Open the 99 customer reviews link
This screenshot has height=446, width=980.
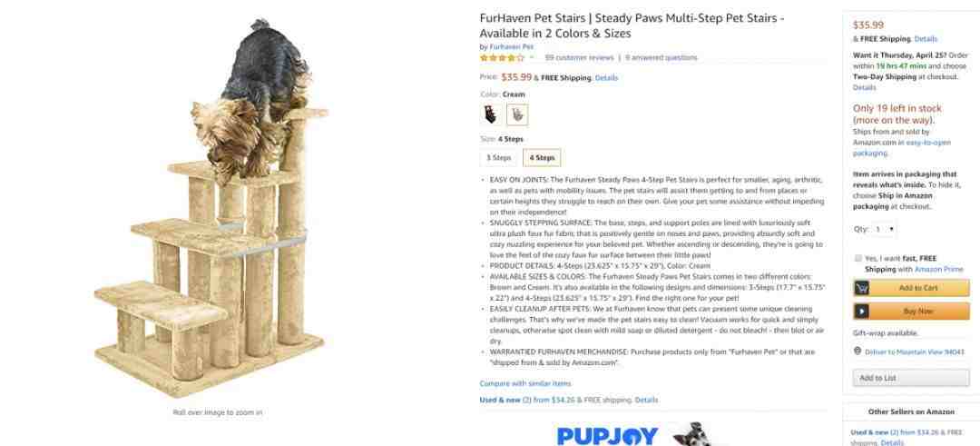pos(579,57)
